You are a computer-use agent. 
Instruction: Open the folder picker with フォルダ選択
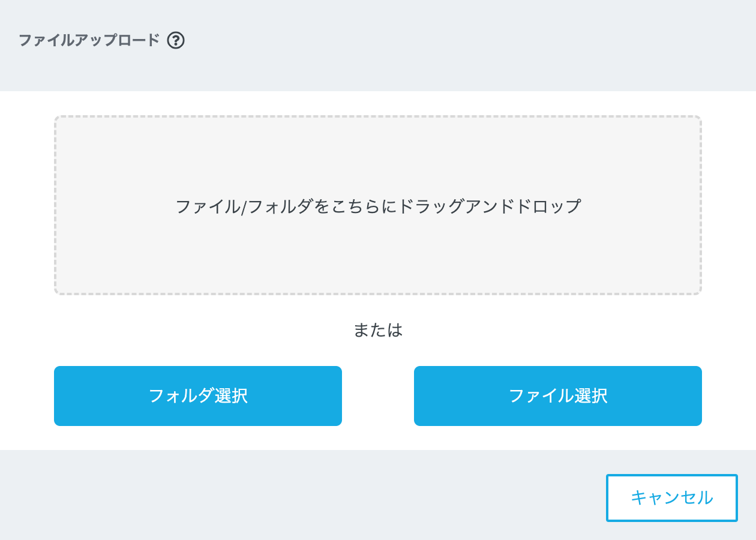(198, 396)
